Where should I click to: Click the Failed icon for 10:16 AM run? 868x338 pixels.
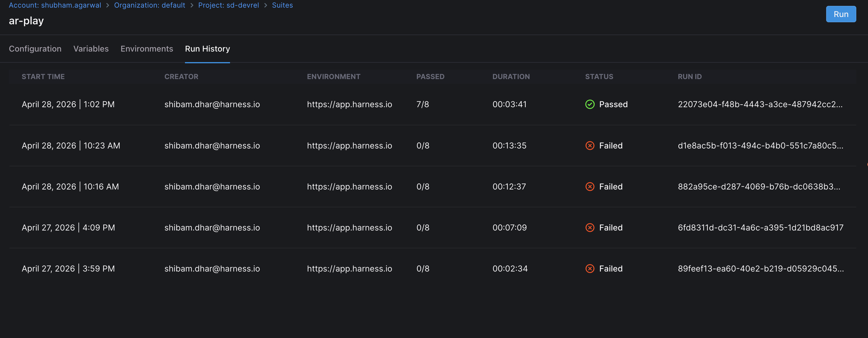(590, 187)
